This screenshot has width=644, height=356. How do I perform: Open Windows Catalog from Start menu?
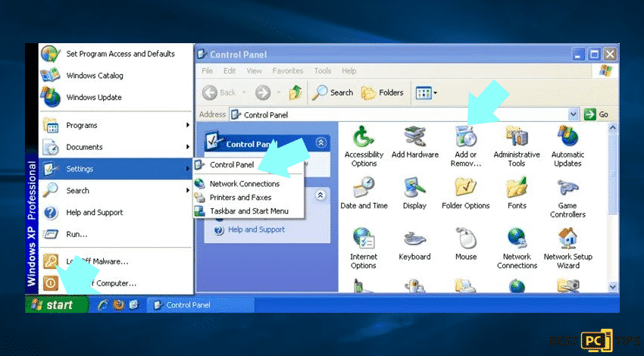click(x=116, y=76)
